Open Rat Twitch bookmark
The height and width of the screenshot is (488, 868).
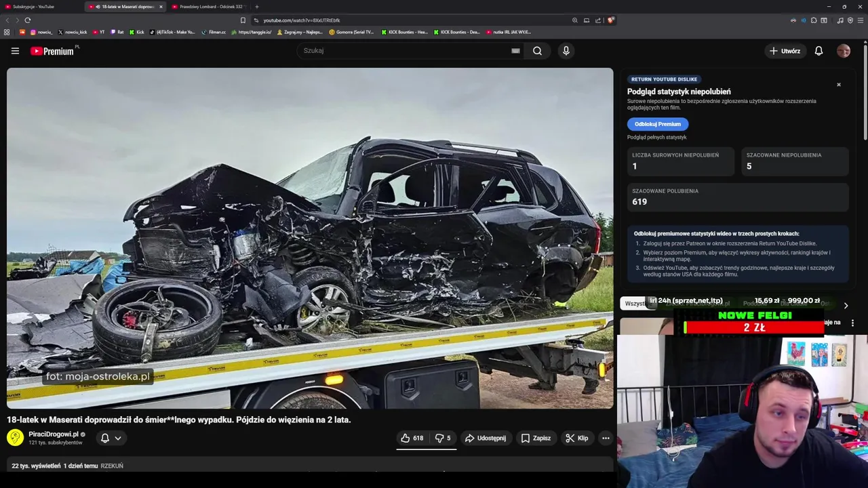(x=117, y=32)
